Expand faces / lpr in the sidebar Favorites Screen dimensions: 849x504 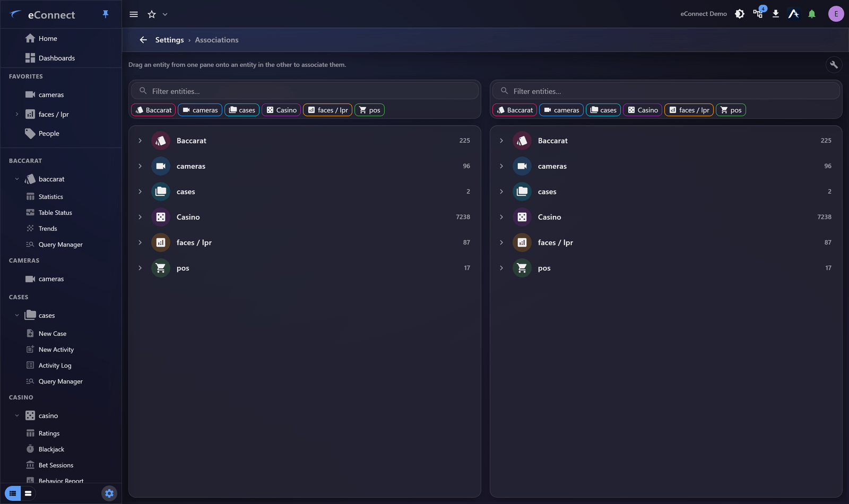click(x=17, y=114)
